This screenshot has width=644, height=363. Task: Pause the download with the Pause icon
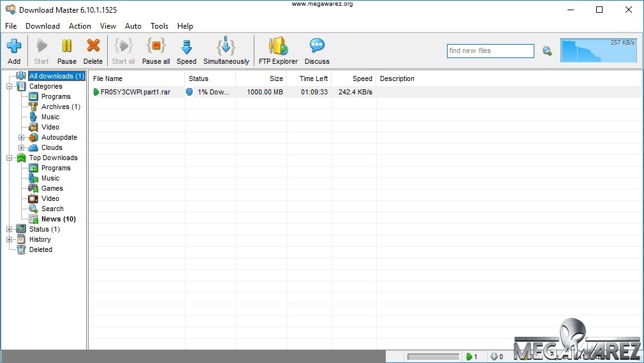[x=66, y=46]
